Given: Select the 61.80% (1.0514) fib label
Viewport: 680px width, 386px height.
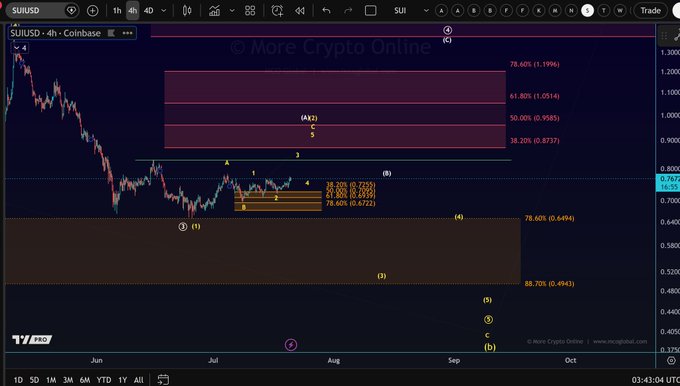Looking at the screenshot, I should pos(534,96).
